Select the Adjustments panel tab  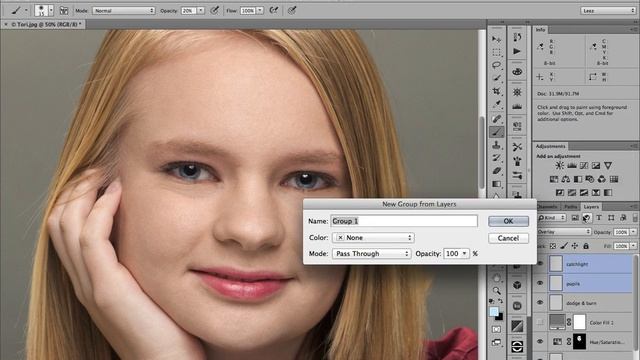click(x=551, y=146)
